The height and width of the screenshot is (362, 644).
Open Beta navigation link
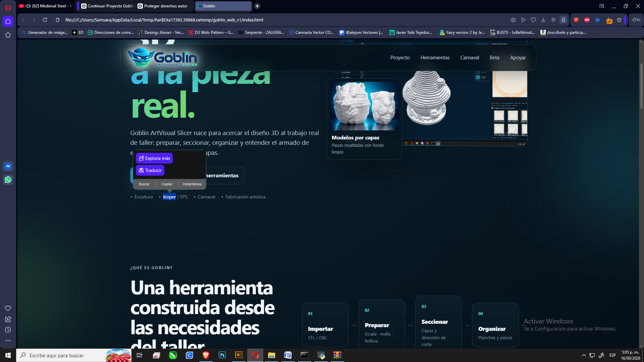494,58
